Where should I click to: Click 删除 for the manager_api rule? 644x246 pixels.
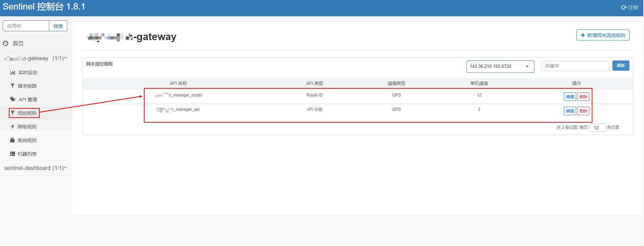pyautogui.click(x=583, y=111)
